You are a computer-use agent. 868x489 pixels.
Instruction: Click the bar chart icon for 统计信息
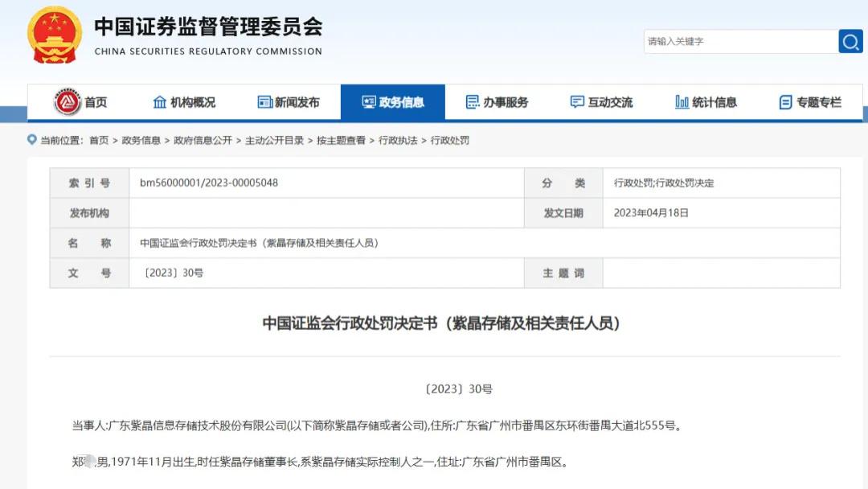pyautogui.click(x=681, y=102)
